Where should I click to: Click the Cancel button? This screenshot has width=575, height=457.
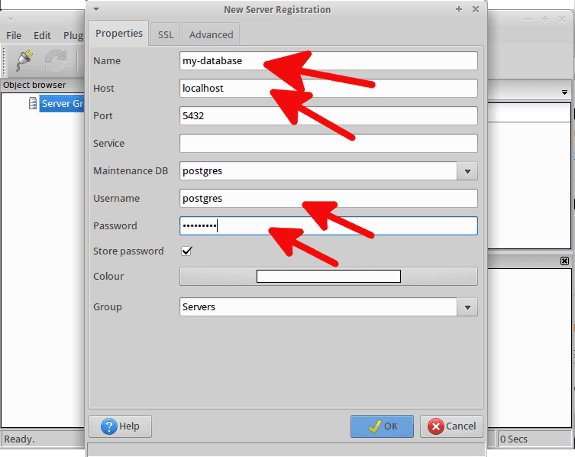coord(451,426)
